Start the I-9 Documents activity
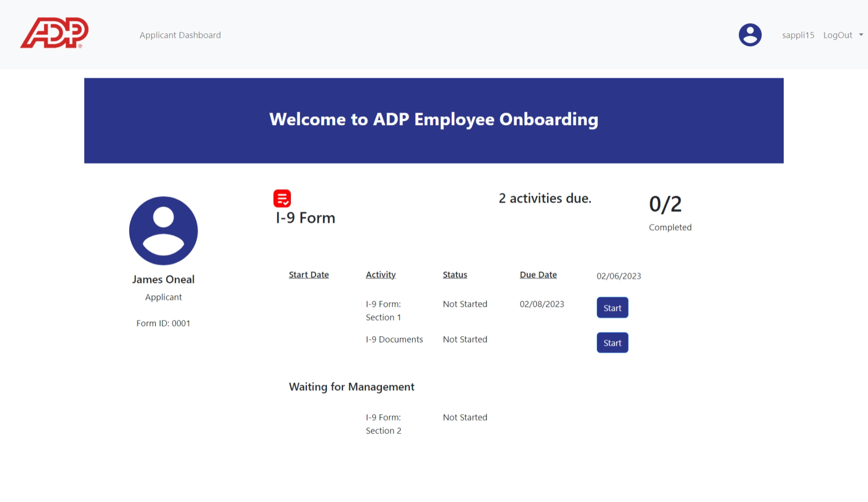Screen dimensions: 868x502 pyautogui.click(x=612, y=343)
